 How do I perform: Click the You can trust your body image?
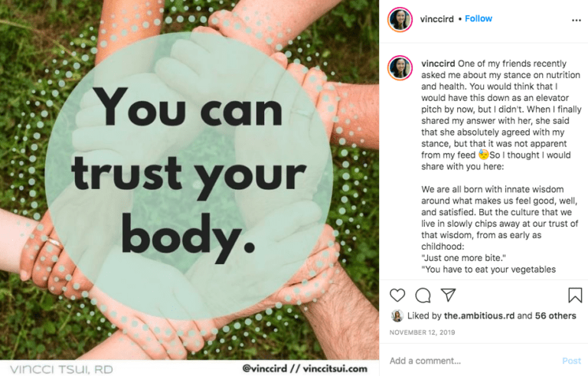coord(189,180)
